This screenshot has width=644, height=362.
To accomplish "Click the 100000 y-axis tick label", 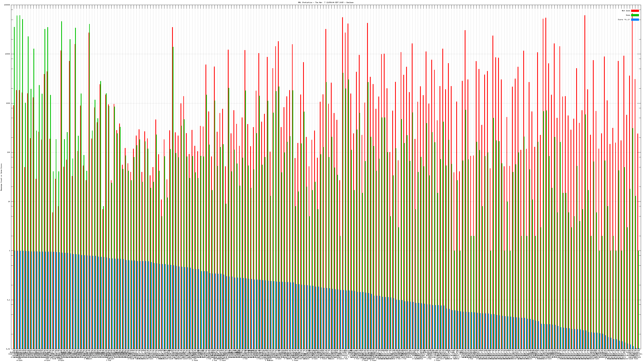I will [7, 5].
